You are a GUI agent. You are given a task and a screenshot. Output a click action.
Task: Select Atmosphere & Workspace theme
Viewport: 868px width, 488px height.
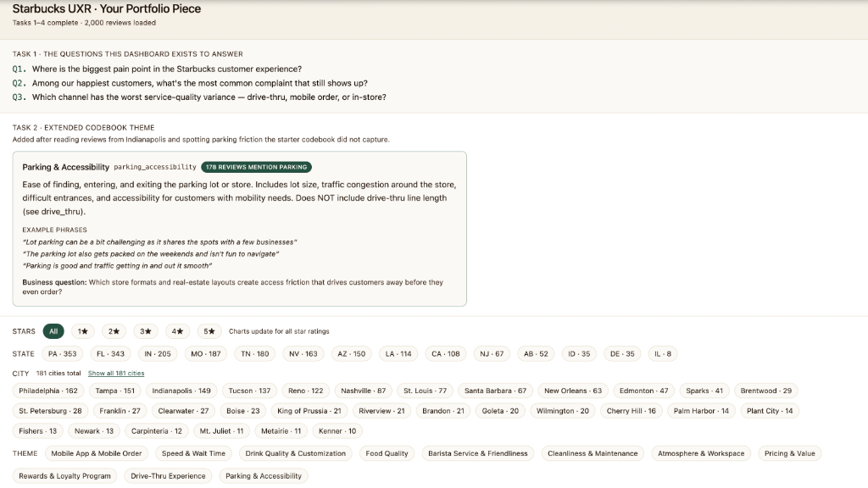(701, 454)
